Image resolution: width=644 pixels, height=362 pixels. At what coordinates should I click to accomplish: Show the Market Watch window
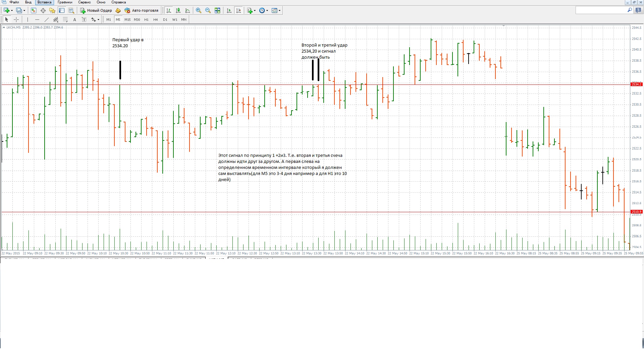pyautogui.click(x=34, y=10)
